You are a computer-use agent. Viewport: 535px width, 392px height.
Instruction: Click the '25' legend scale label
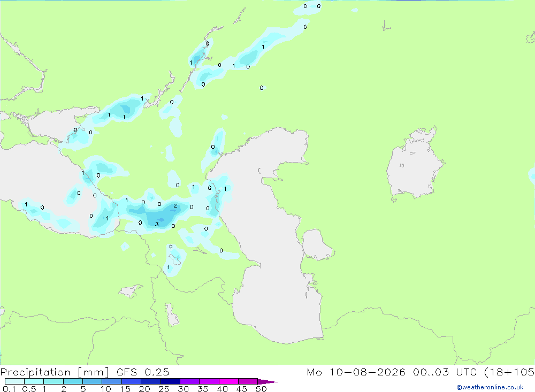164,389
